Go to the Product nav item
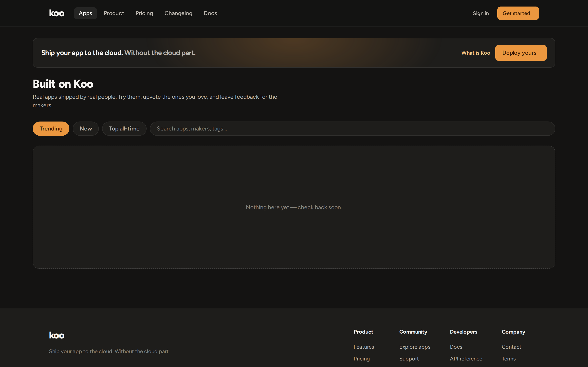This screenshot has height=367, width=588. (114, 13)
